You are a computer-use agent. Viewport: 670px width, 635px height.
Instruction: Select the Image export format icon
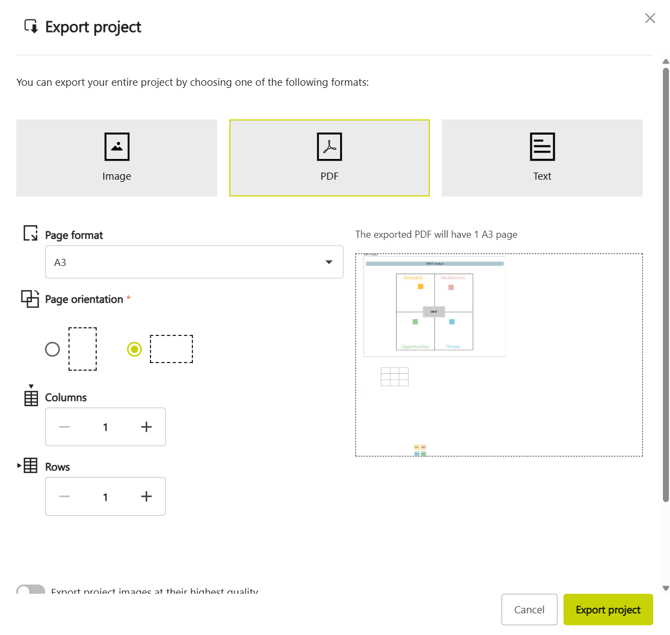coord(117,147)
